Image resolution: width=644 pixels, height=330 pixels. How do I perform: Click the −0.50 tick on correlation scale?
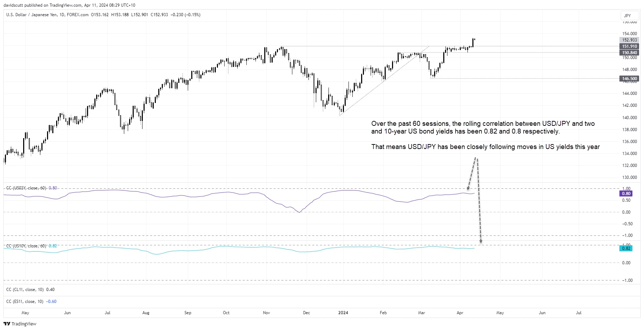click(627, 224)
